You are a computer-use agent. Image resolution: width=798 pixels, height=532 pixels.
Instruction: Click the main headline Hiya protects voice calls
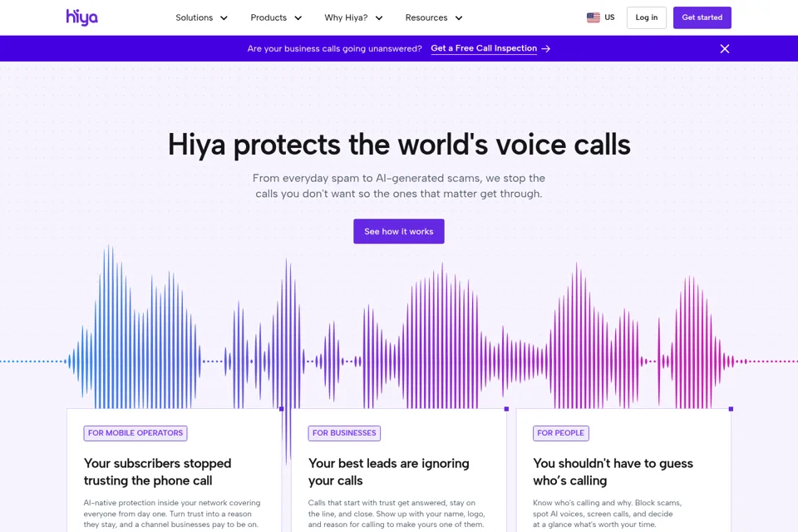(x=399, y=145)
